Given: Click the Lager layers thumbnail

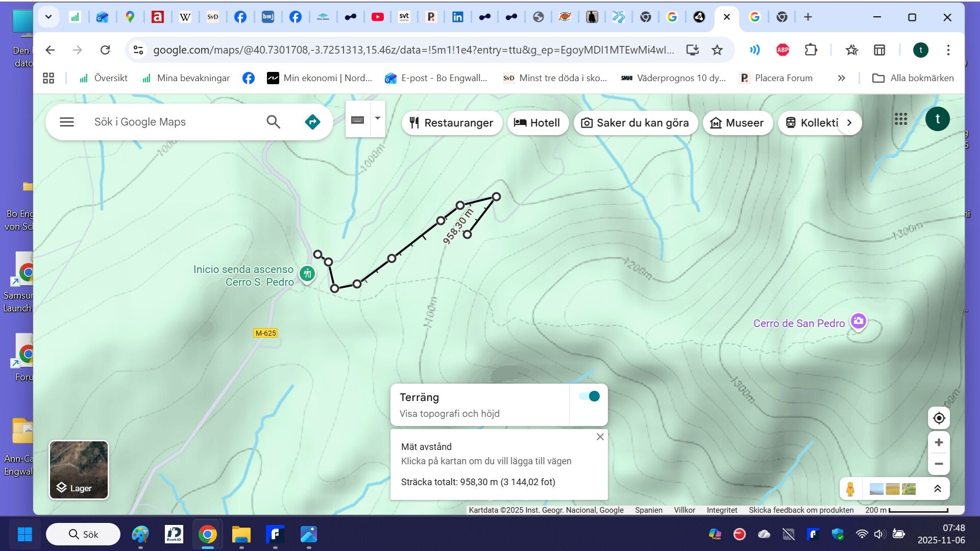Looking at the screenshot, I should [x=79, y=470].
